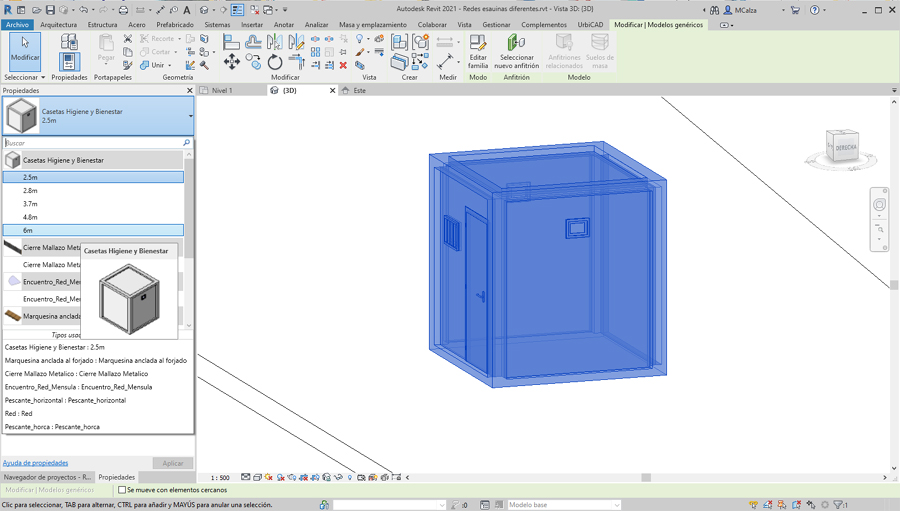Open the Arquitectura ribbon tab

(x=58, y=25)
